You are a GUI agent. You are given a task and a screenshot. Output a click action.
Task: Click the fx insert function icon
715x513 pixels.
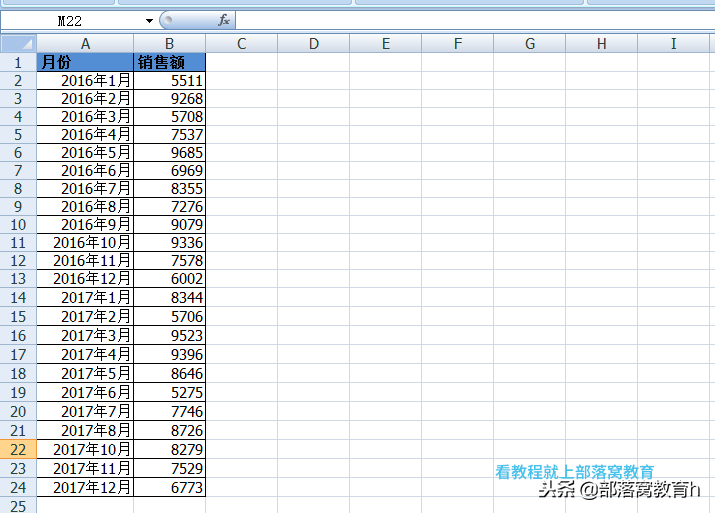224,20
